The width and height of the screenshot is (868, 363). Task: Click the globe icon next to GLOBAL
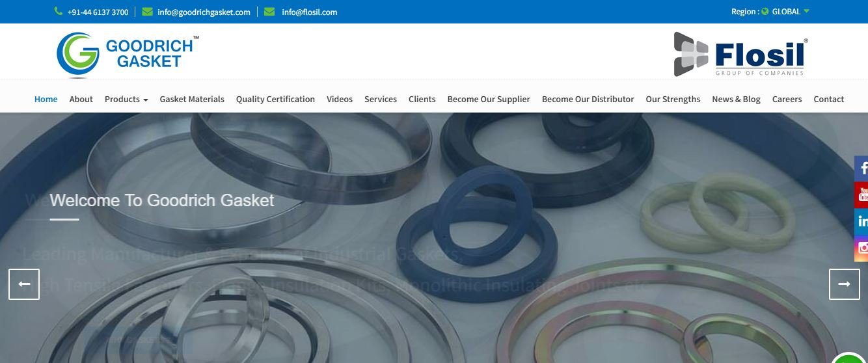[765, 12]
